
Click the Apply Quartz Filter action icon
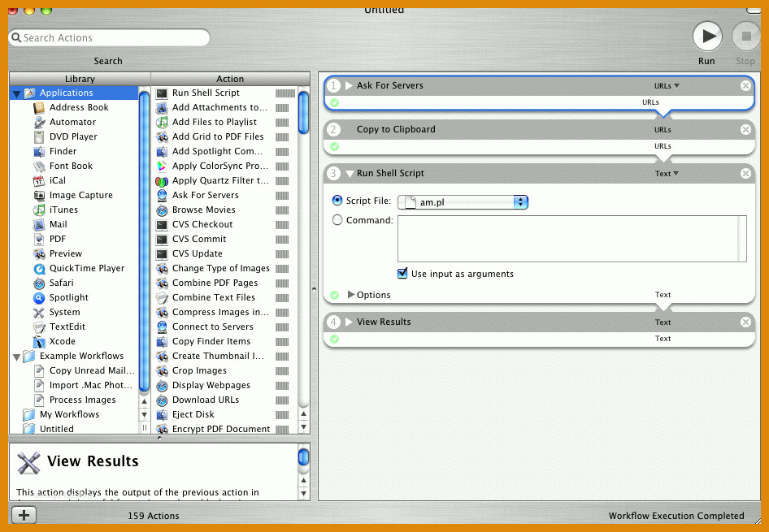[x=161, y=181]
